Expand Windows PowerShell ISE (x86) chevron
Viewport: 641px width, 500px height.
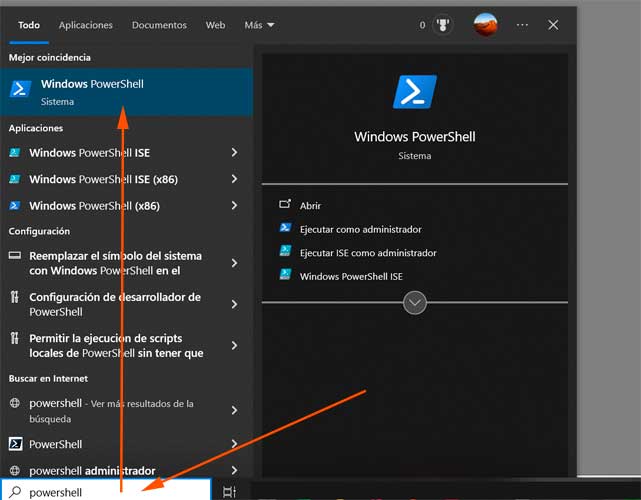click(x=234, y=179)
